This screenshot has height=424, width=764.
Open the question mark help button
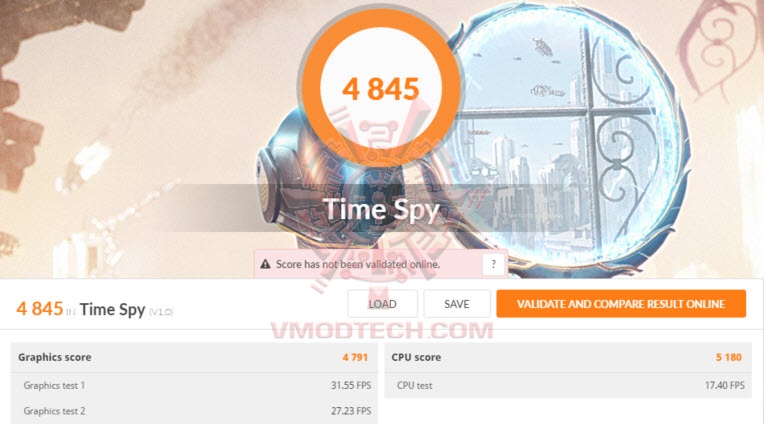pyautogui.click(x=493, y=265)
